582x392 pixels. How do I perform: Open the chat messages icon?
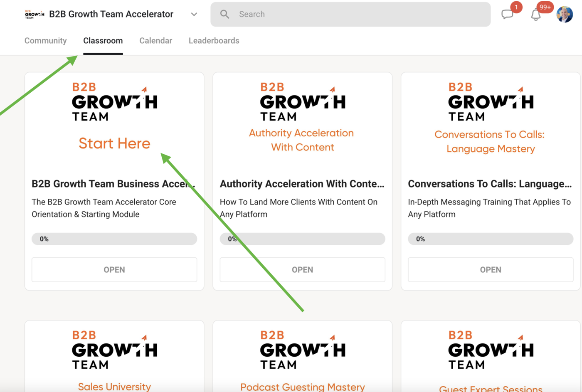(x=507, y=15)
